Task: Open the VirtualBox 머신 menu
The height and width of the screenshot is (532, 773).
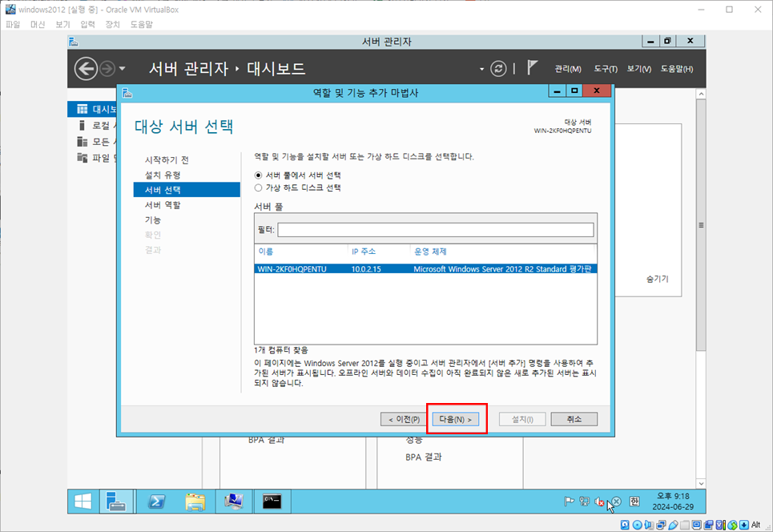Action: pyautogui.click(x=38, y=24)
